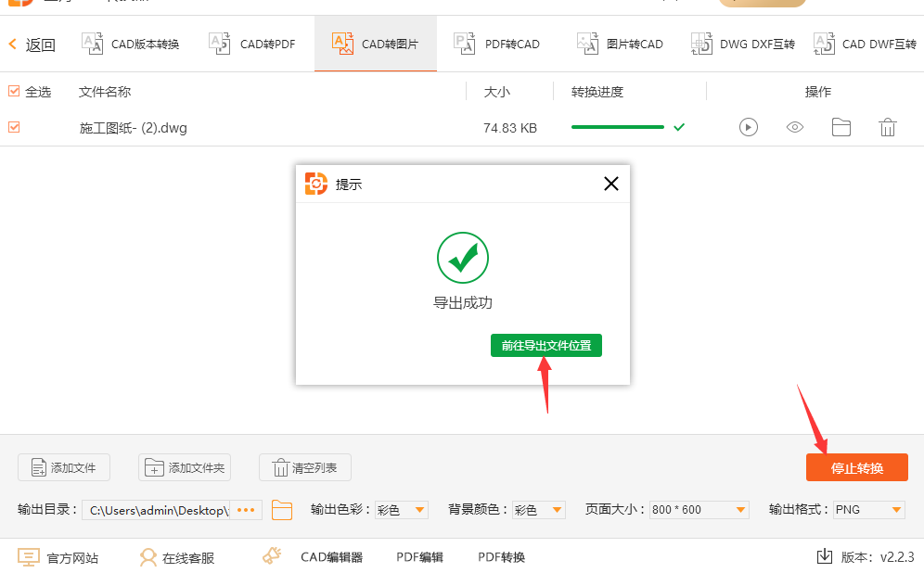Click the three-dots output path button

(246, 510)
